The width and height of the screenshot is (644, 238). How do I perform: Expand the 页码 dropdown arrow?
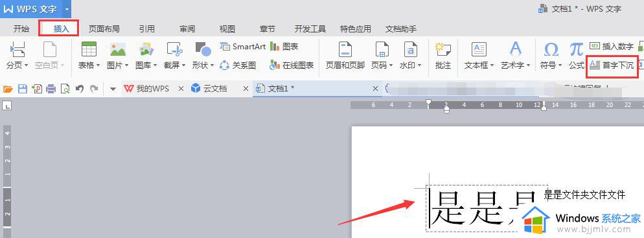[x=391, y=65]
